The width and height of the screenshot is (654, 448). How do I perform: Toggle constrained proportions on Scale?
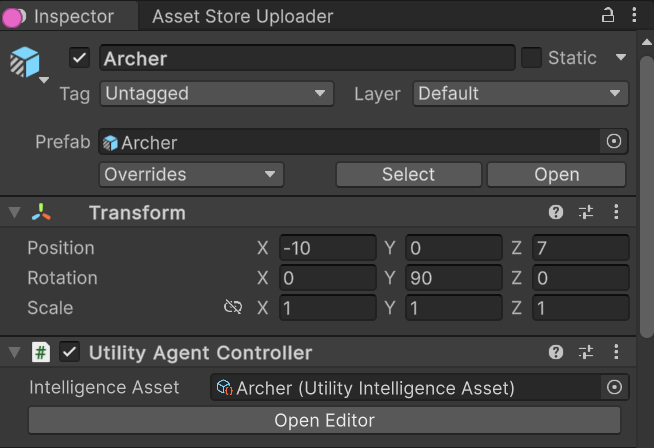click(233, 307)
